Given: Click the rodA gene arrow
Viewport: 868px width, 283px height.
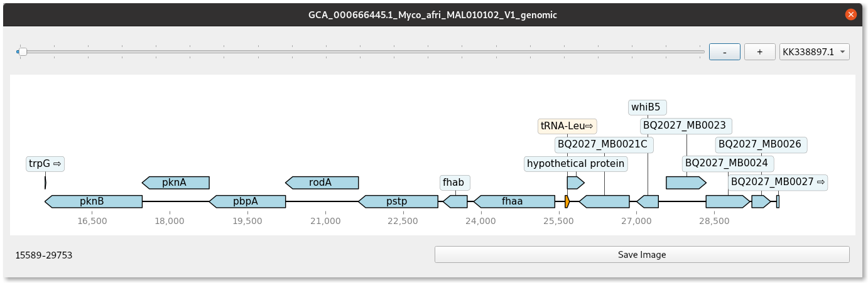Looking at the screenshot, I should point(322,183).
